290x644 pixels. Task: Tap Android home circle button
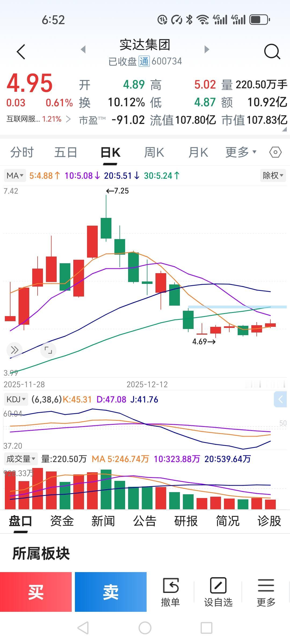(145, 628)
